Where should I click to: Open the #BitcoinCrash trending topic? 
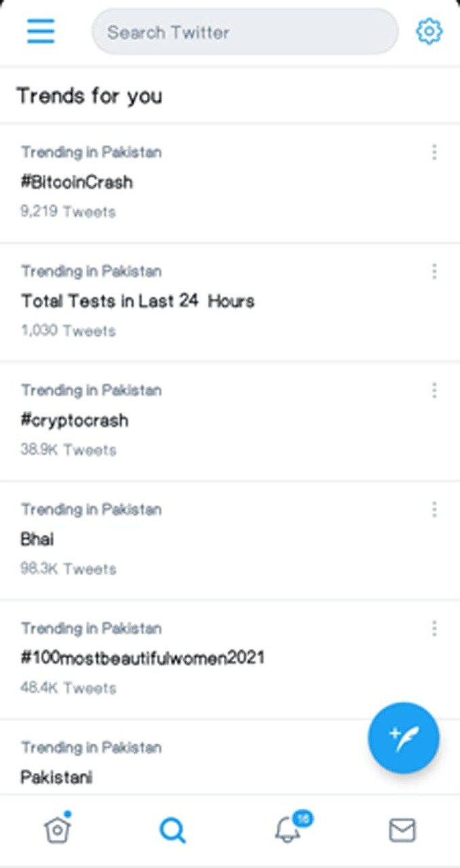pos(77,182)
